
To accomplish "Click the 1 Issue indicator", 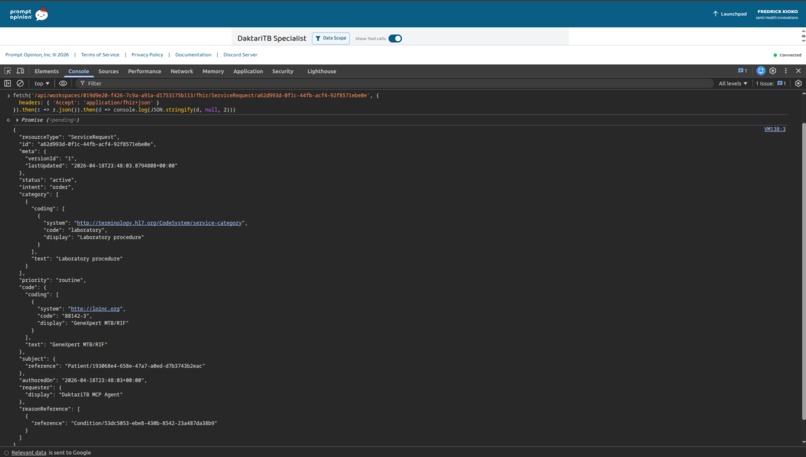I will pyautogui.click(x=771, y=83).
